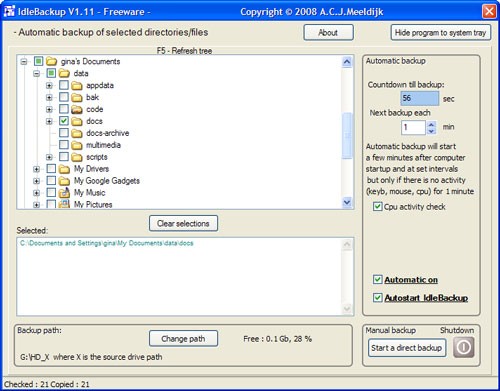Select the multimedia tree label
The height and width of the screenshot is (391, 500).
point(103,145)
